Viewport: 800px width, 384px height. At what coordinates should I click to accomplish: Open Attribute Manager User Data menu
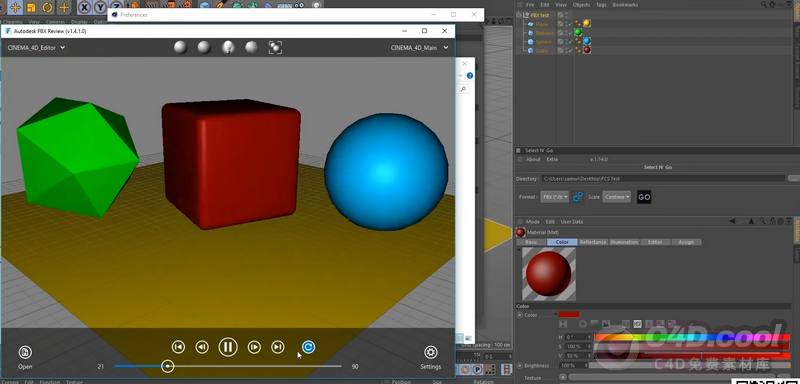[x=571, y=222]
